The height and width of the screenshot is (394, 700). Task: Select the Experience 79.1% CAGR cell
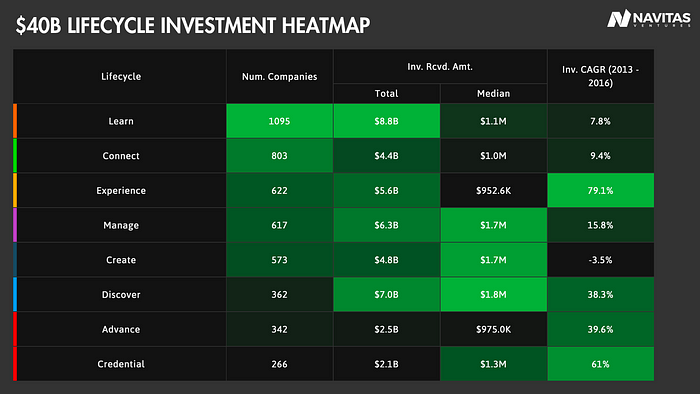(601, 191)
